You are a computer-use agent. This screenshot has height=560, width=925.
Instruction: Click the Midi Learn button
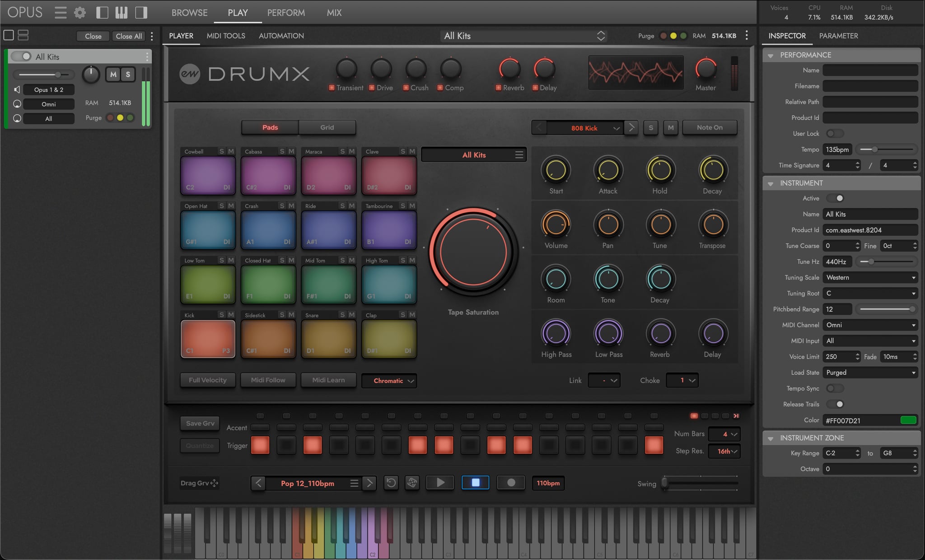(328, 380)
